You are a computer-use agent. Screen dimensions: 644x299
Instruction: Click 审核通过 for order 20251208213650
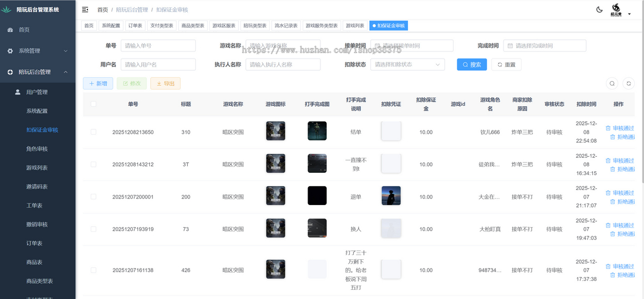click(x=620, y=128)
